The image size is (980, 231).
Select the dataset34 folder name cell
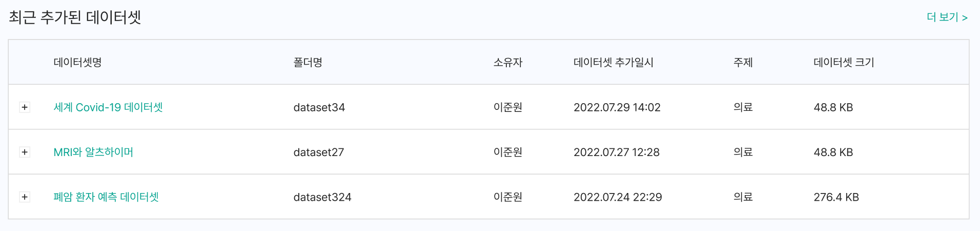coord(319,107)
